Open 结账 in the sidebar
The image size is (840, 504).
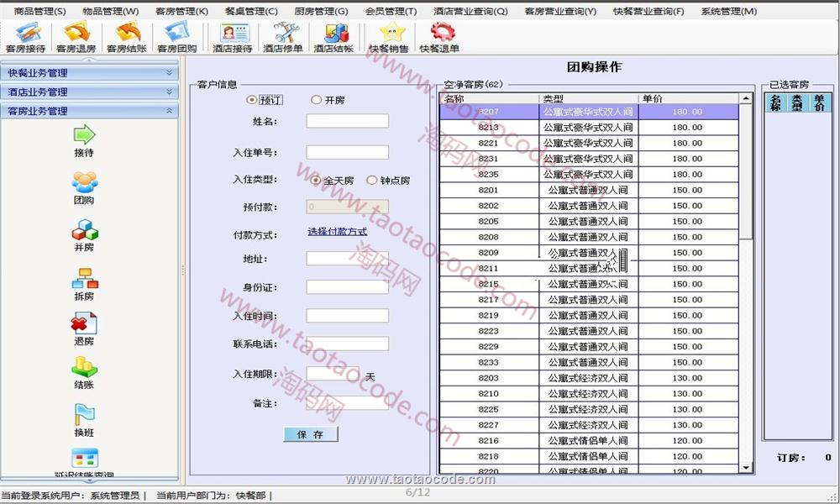(84, 372)
